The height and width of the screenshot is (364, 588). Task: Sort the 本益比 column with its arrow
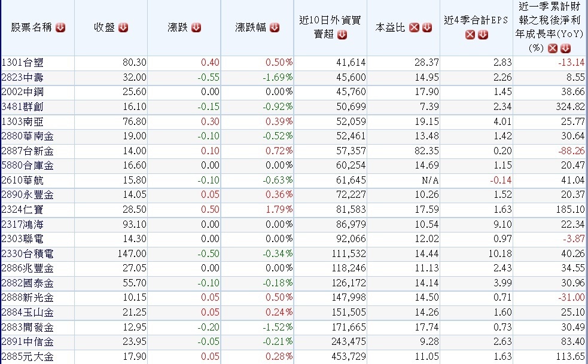[426, 27]
